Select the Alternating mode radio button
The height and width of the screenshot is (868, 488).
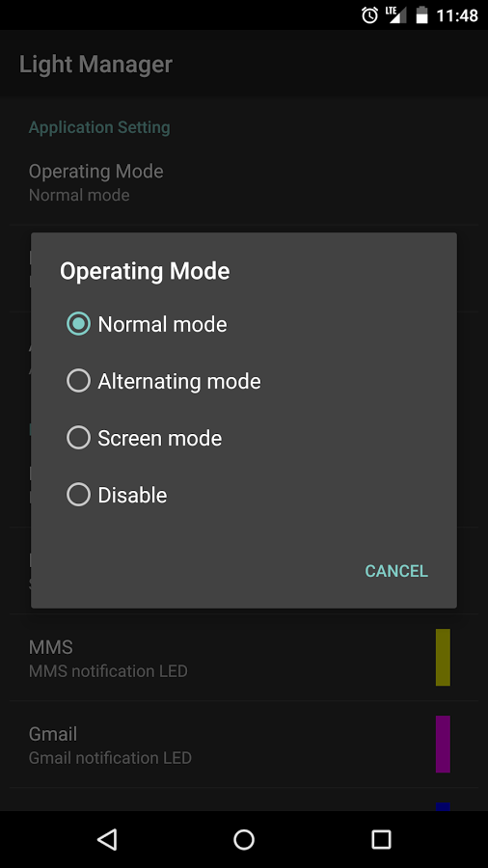78,381
